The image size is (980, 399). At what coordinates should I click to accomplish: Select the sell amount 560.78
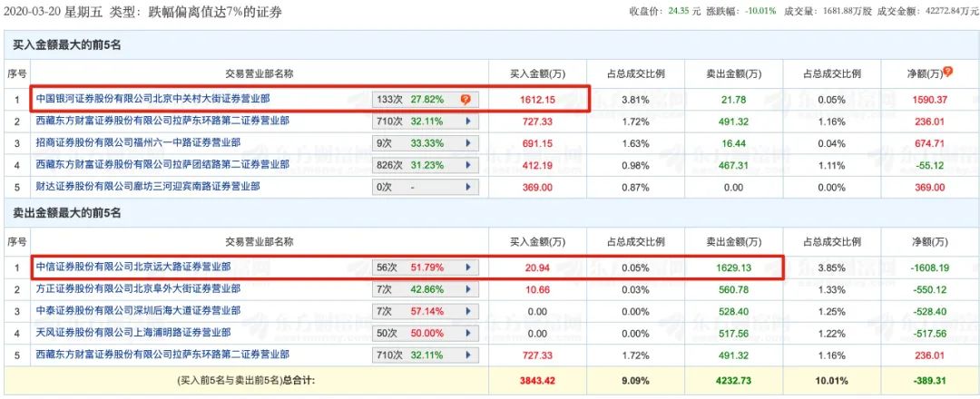pos(734,289)
